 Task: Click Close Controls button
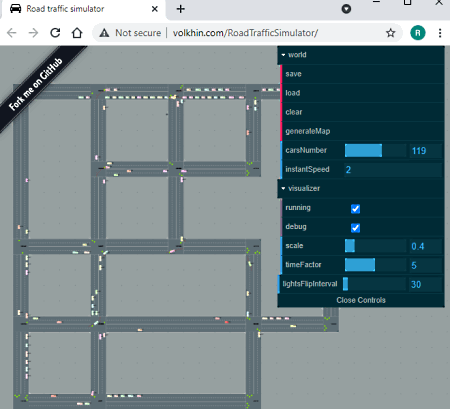click(361, 300)
